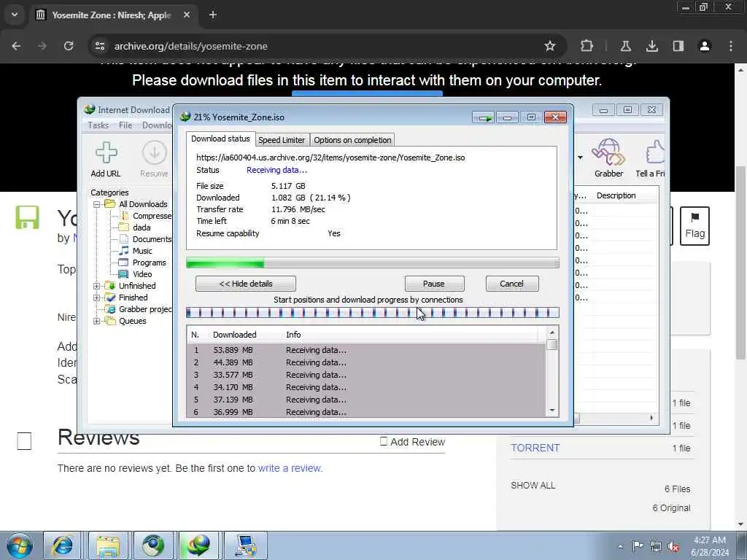Click the Add URL plus icon in IDM
Screen dimensions: 747x560
pyautogui.click(x=106, y=153)
